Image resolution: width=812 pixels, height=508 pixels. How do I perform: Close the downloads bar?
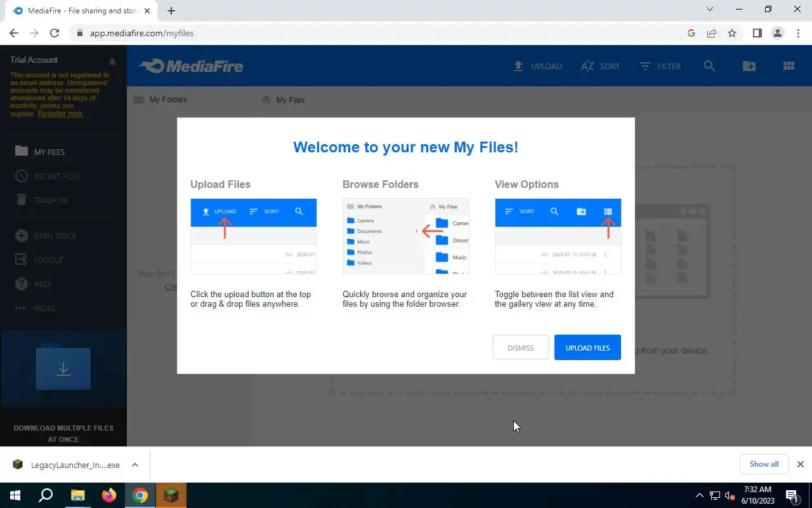pyautogui.click(x=801, y=464)
